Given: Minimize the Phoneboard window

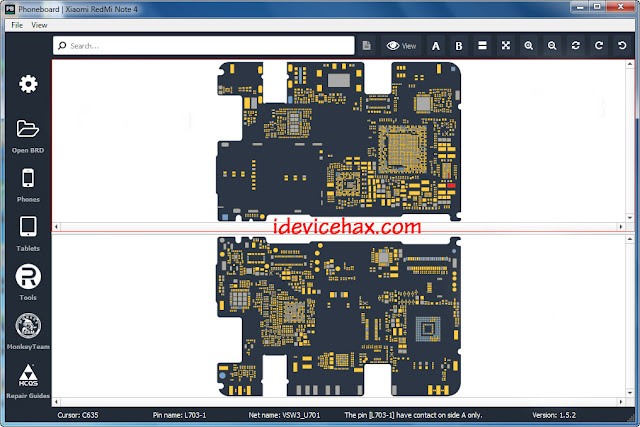Looking at the screenshot, I should tap(579, 7).
